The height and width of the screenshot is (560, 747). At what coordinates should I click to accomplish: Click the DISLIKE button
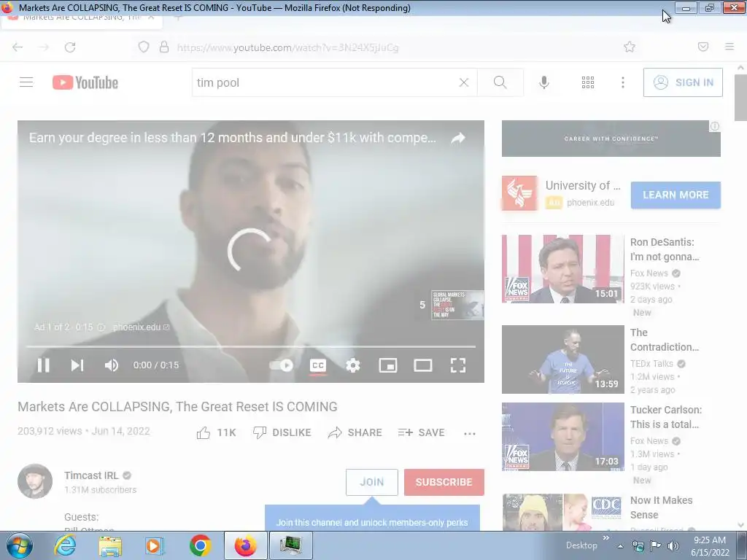[282, 432]
